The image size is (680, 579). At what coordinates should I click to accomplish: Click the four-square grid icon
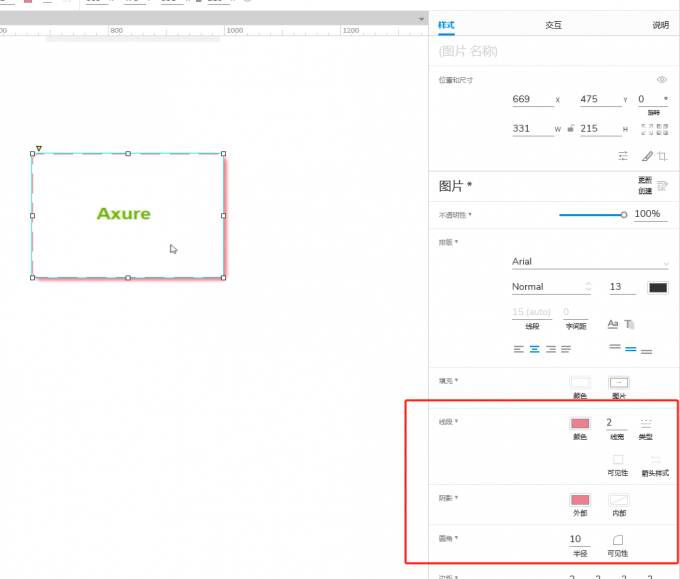coord(662,129)
